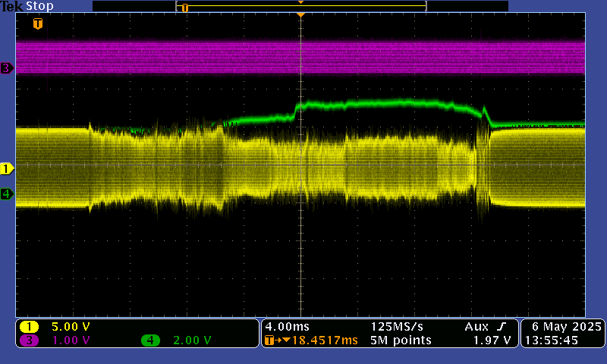Screen dimensions: 607x364
Task: Click the Tek logo
Action: [11, 6]
